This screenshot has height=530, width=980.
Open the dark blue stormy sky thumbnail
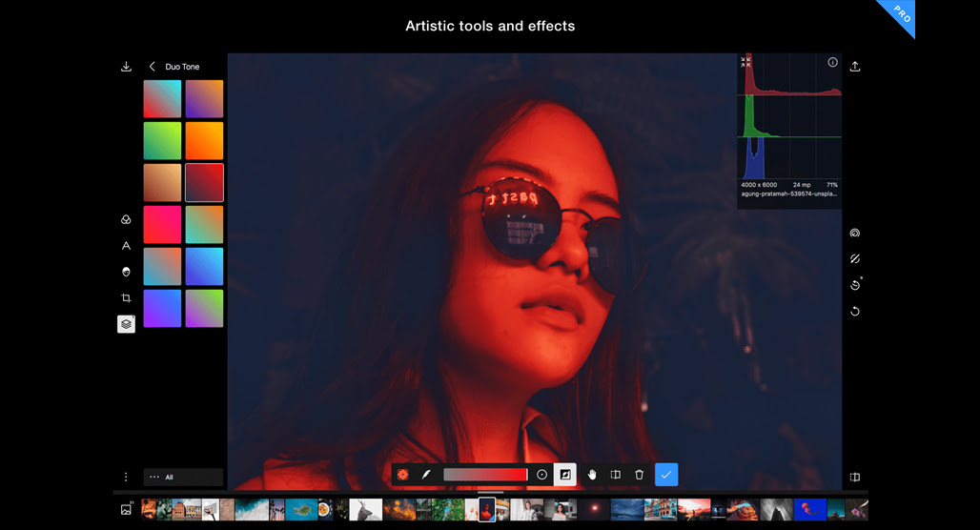(627, 510)
